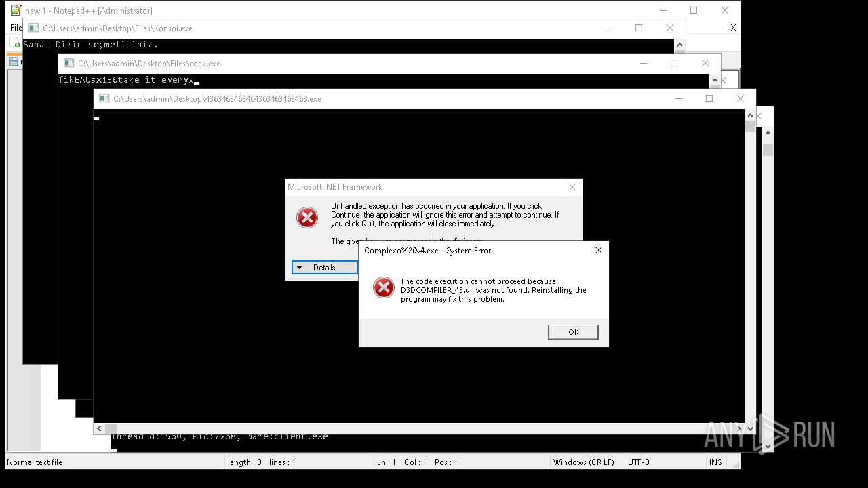Click vertical scrollbar thumb in 4363463463464363463463463.exe console

coord(750,127)
